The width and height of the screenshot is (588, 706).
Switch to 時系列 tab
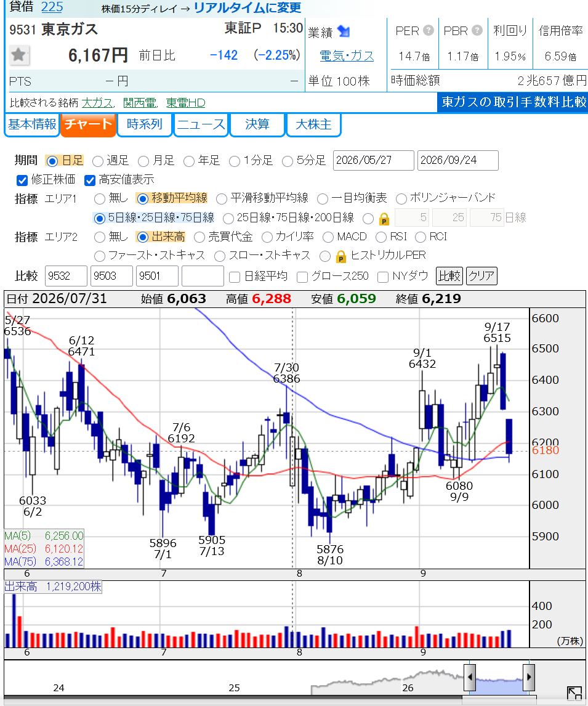coord(145,124)
